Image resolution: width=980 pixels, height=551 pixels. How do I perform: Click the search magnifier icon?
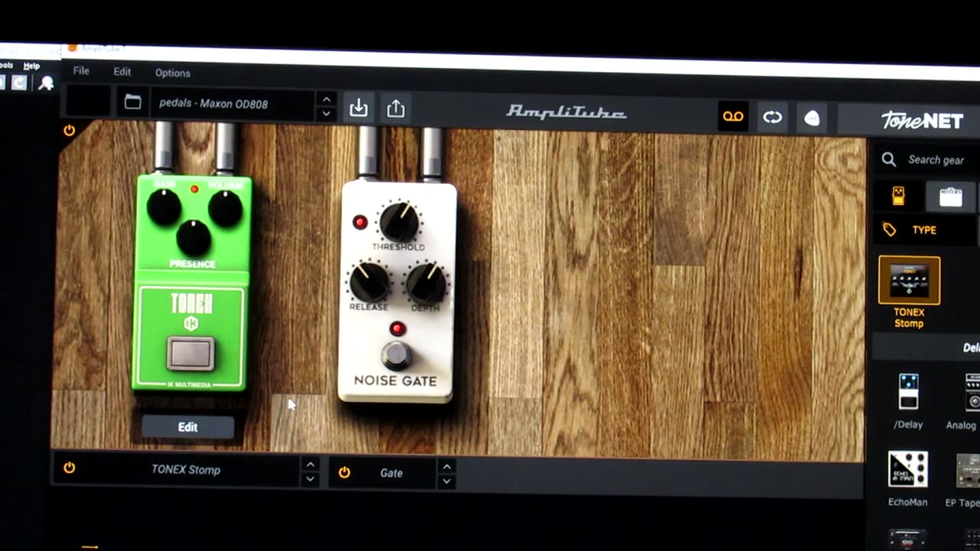(x=889, y=159)
